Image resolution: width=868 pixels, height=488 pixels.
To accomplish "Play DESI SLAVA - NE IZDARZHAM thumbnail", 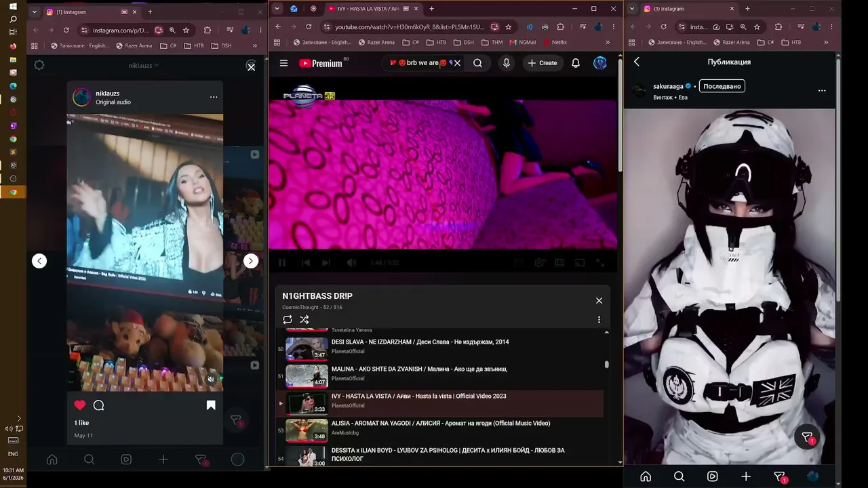I will pos(307,349).
